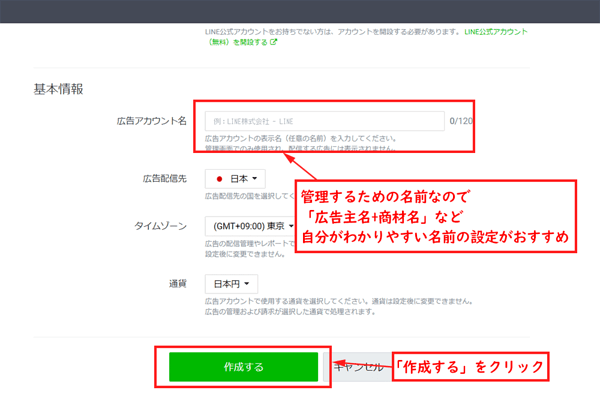This screenshot has width=600, height=393.
Task: Open the タイムゾーン (GMT+09:00) 東京 dropdown
Action: [x=250, y=226]
